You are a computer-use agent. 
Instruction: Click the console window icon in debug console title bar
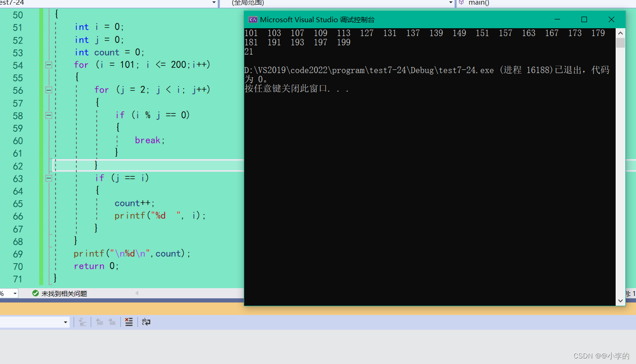[253, 19]
